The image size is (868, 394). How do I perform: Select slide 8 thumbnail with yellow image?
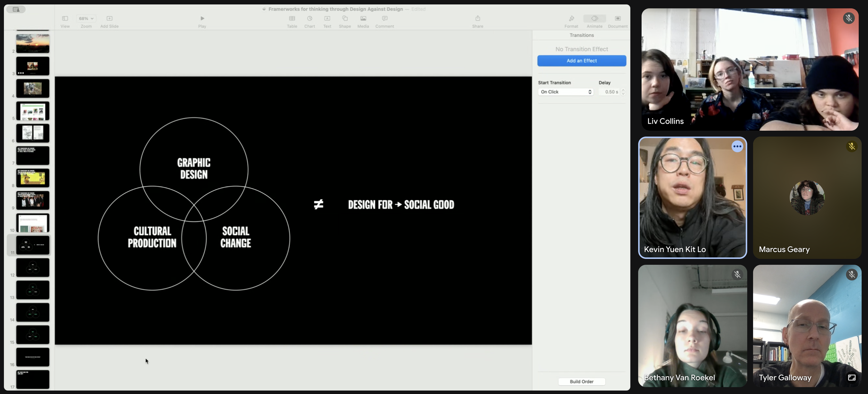click(x=33, y=178)
